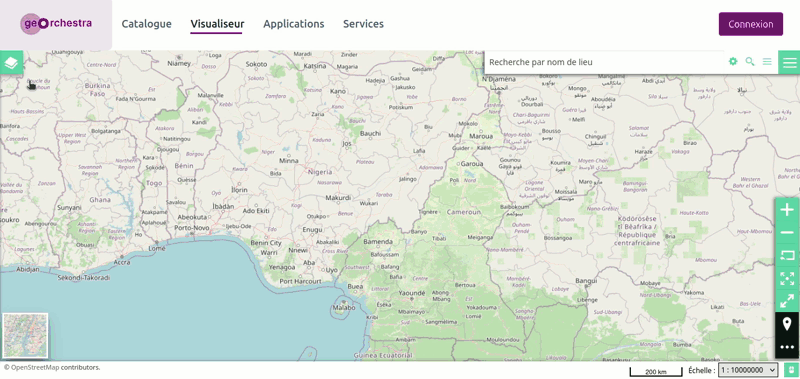Open the layers panel icon
The image size is (800, 379).
[12, 63]
